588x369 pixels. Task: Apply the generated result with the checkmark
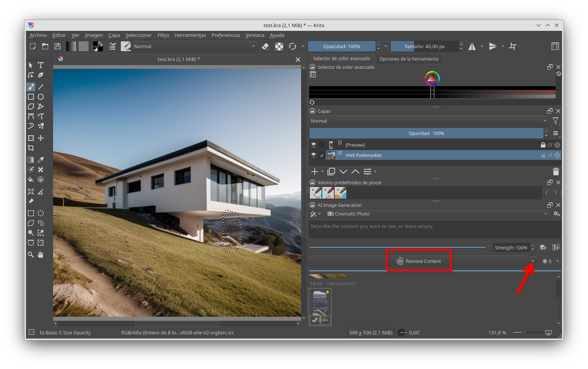click(315, 320)
